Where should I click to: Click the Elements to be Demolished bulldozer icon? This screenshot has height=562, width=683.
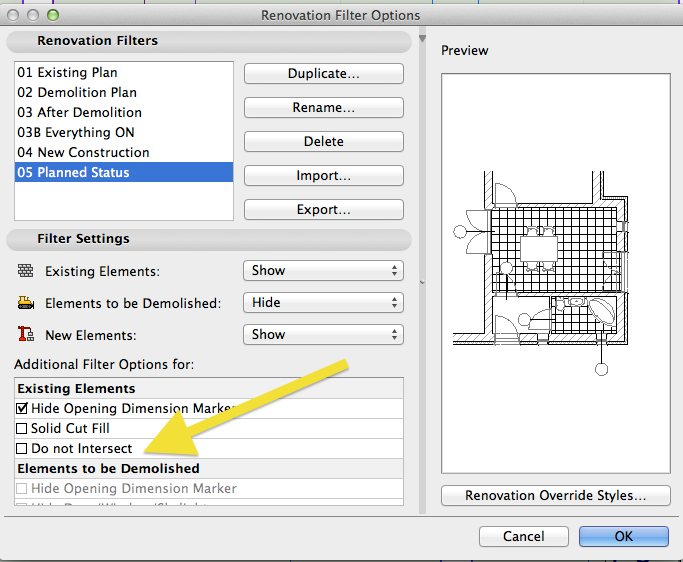26,302
